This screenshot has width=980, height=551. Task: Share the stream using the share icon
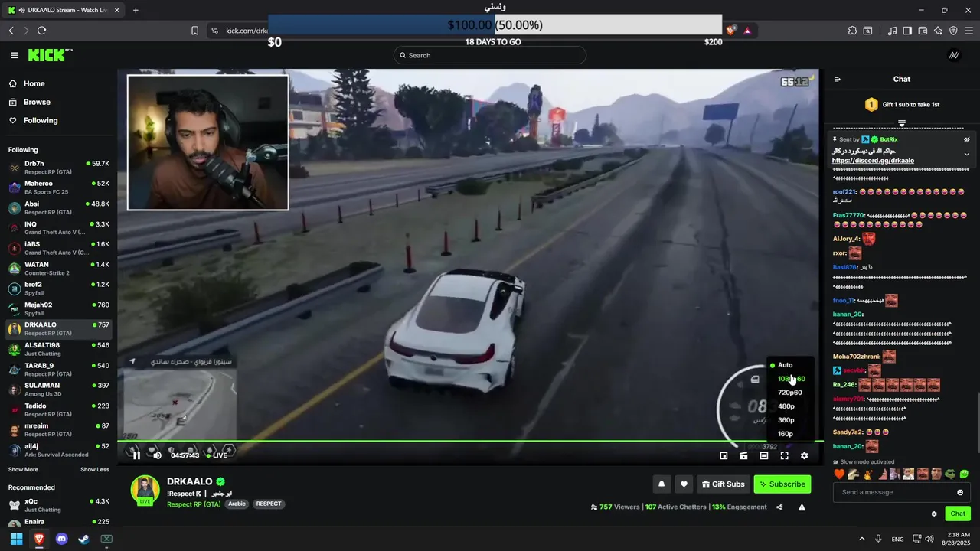[779, 507]
